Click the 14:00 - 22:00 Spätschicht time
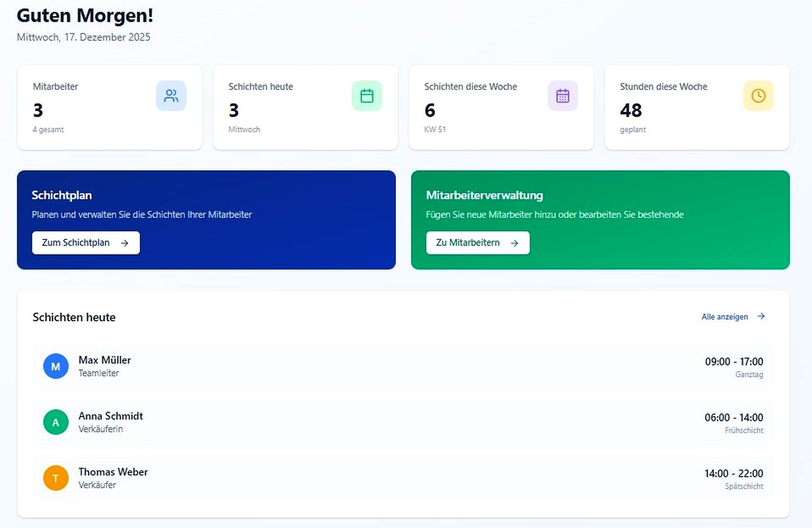The image size is (812, 528). click(x=734, y=474)
